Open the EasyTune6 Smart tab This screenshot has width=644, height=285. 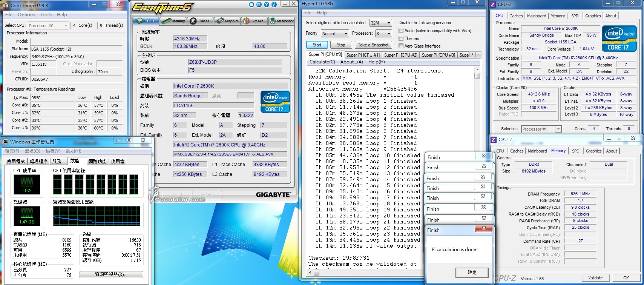point(254,21)
